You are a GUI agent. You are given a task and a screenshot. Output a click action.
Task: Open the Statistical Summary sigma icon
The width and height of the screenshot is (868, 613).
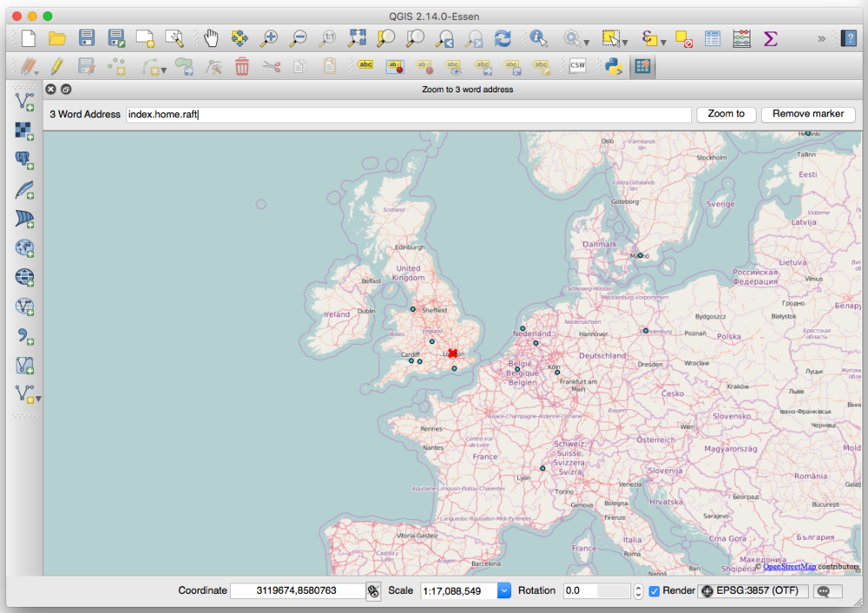[770, 39]
